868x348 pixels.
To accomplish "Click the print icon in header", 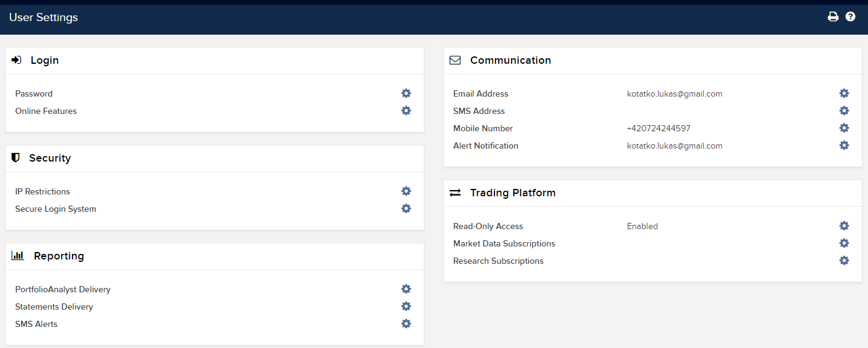I will pos(833,17).
